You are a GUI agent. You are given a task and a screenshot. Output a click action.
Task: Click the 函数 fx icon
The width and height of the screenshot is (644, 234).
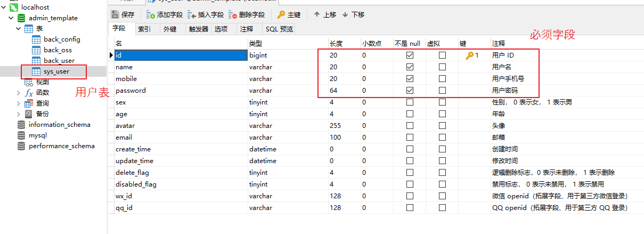click(29, 93)
